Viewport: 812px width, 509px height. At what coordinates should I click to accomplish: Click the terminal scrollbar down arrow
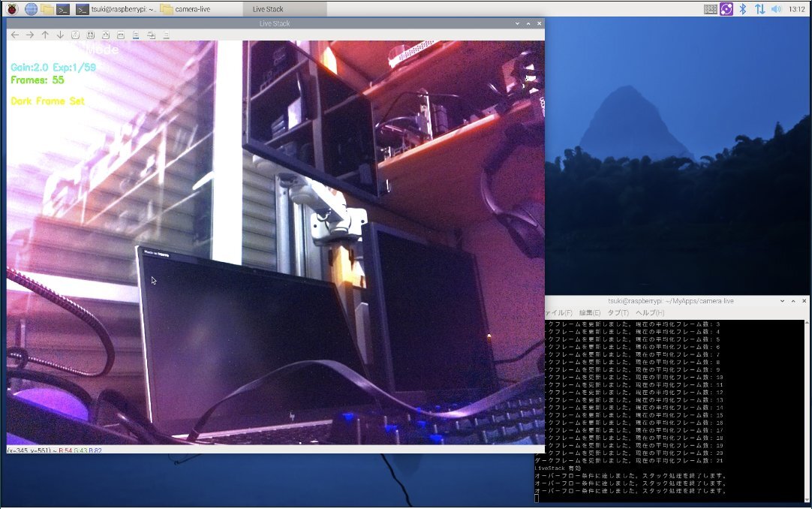(807, 500)
